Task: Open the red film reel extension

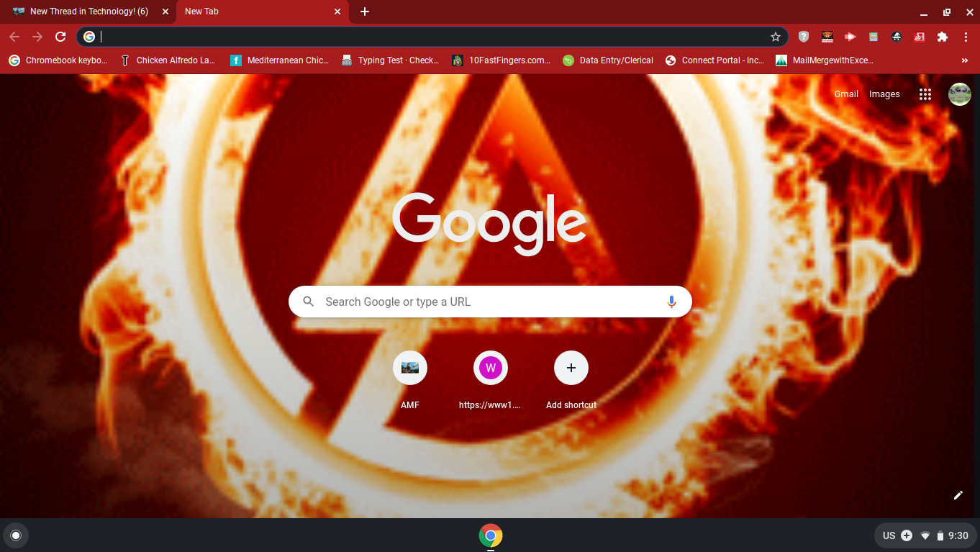Action: click(x=919, y=37)
